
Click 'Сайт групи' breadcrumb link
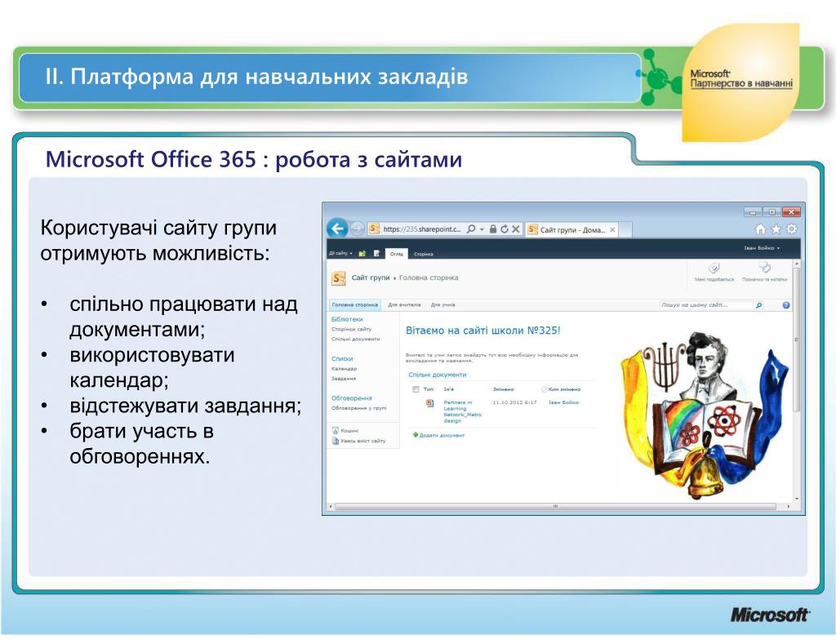tap(371, 278)
